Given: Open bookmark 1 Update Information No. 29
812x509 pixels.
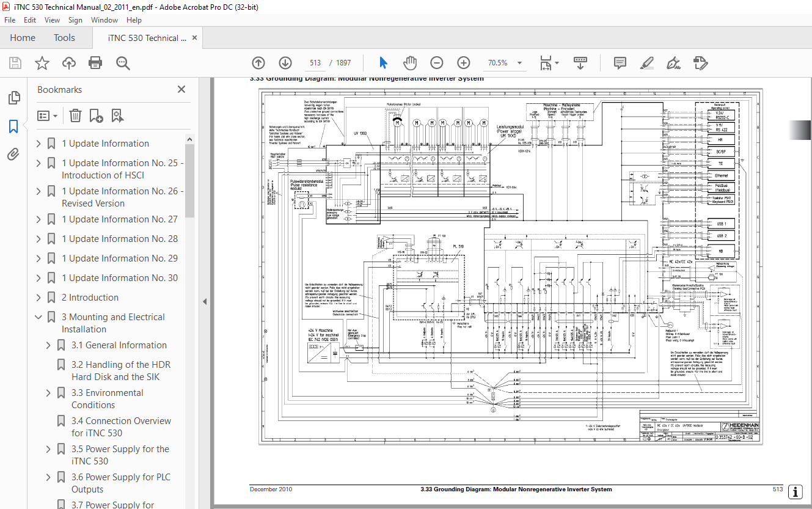Looking at the screenshot, I should tap(120, 258).
